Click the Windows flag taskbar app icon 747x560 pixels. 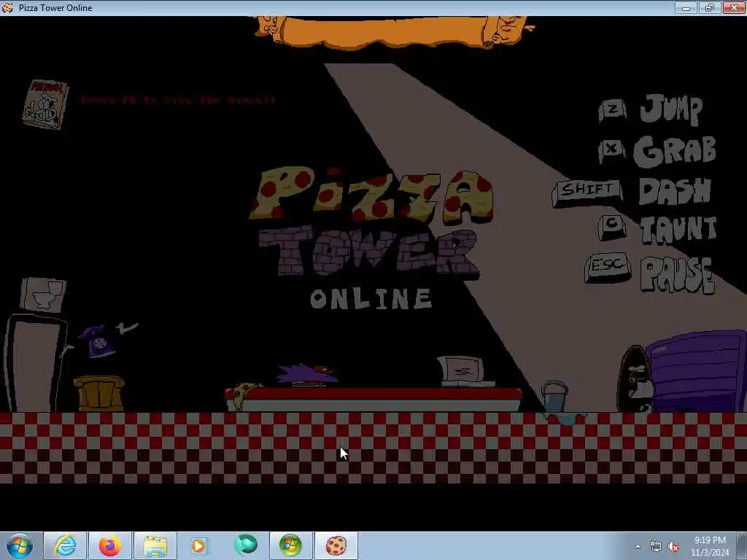[x=291, y=545]
